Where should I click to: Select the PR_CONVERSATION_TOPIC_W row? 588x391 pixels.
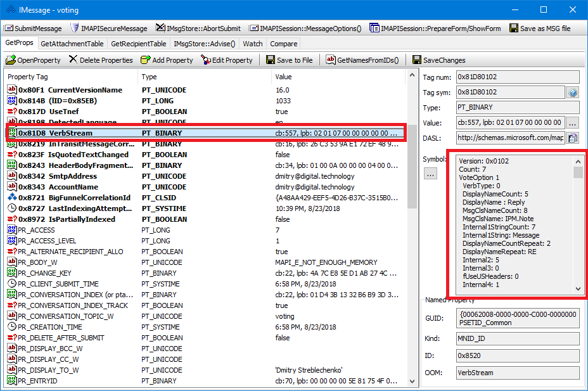(205, 316)
